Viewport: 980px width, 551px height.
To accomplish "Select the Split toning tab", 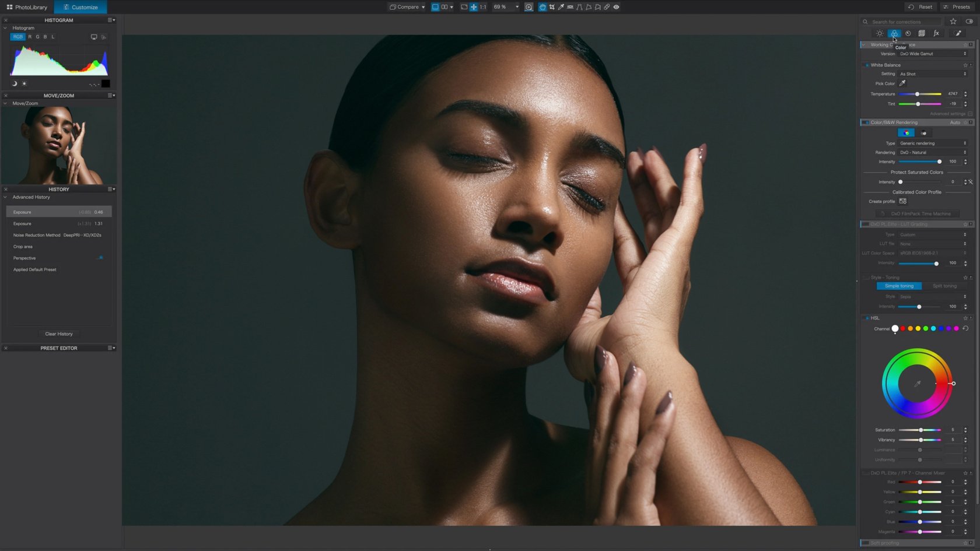I will click(944, 286).
